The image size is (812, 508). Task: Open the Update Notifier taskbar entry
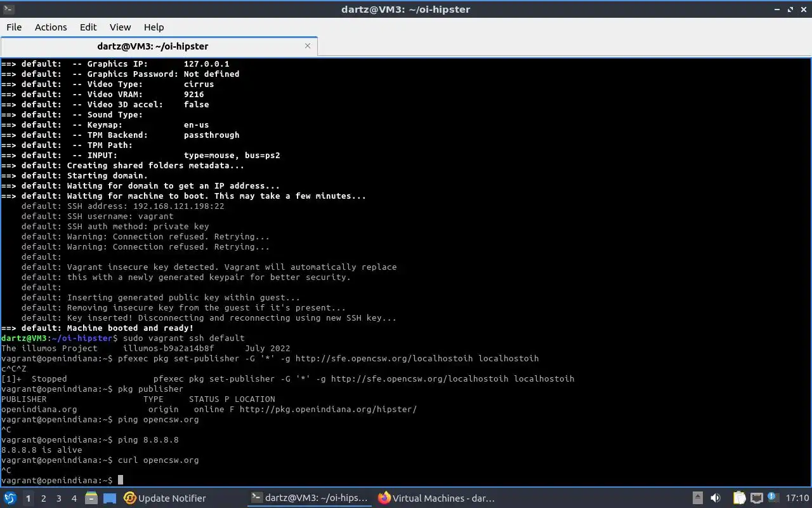click(x=165, y=498)
